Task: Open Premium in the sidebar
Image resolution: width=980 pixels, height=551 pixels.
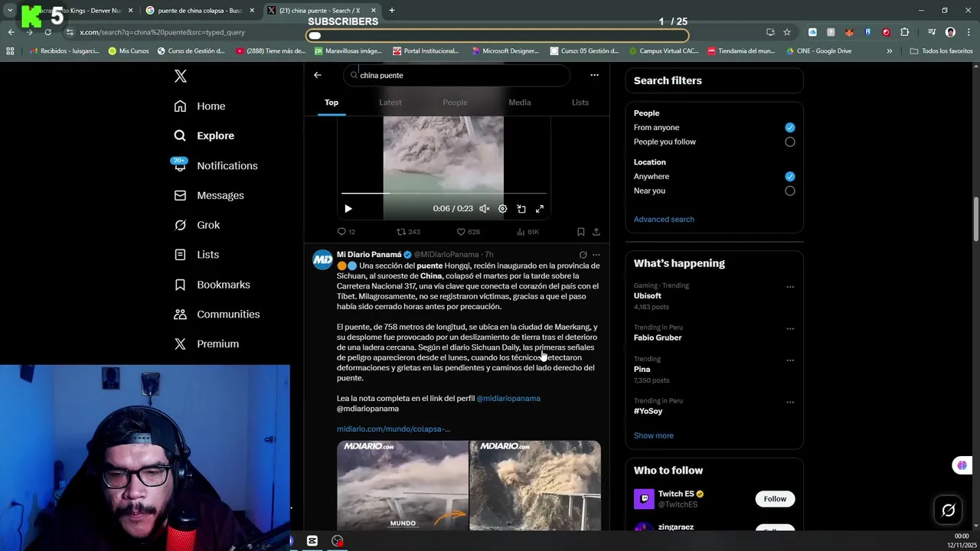Action: point(206,344)
